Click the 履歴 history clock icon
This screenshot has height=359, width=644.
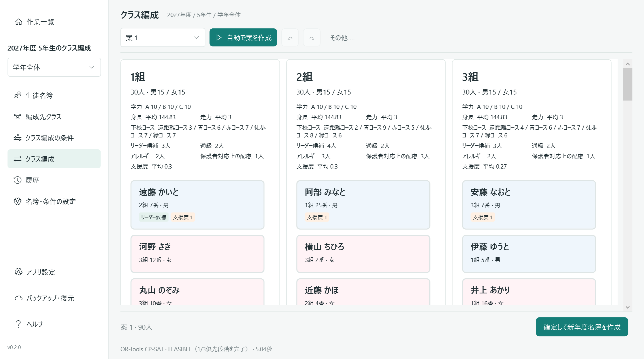(17, 180)
